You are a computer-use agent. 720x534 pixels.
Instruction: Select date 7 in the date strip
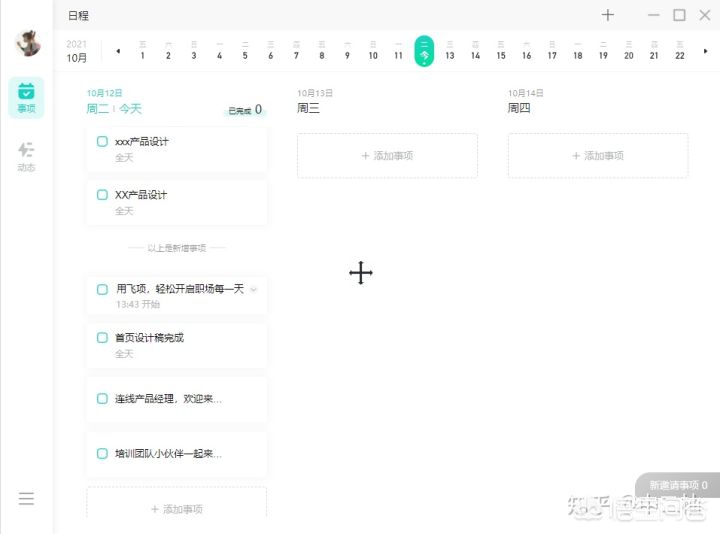point(296,51)
